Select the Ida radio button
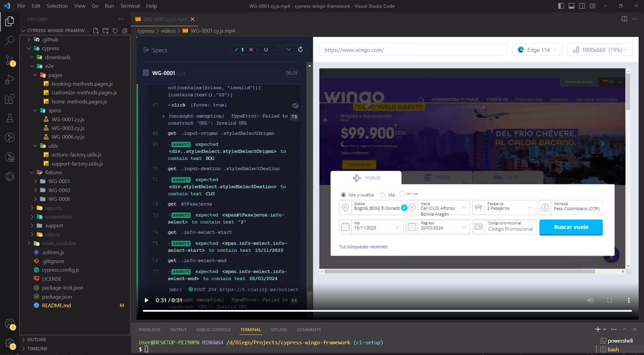Screen dimensions: 644x355 [x=382, y=195]
